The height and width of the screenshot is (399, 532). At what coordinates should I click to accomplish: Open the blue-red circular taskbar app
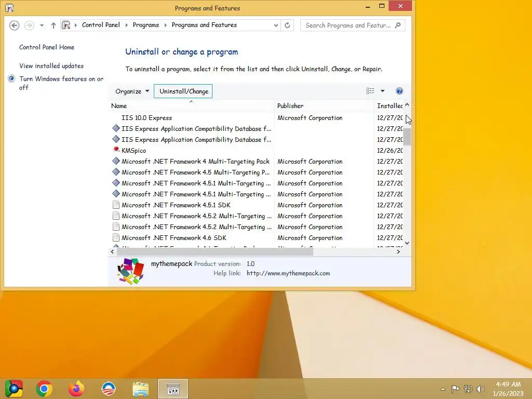(109, 389)
